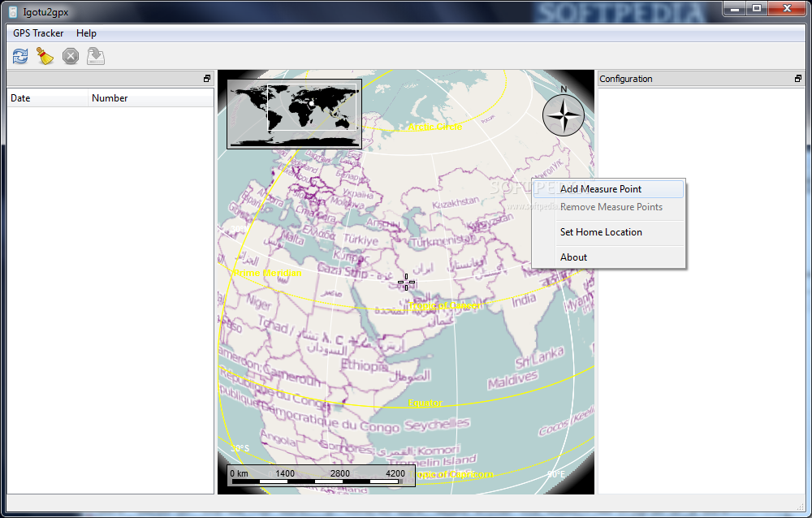Click the Igotu2gpx title bar app icon

(x=13, y=11)
